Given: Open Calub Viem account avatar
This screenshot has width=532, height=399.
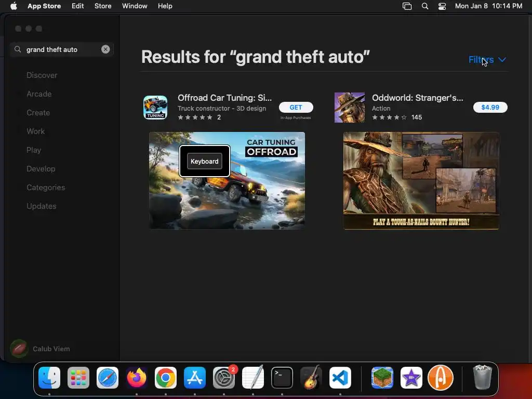Looking at the screenshot, I should 19,349.
